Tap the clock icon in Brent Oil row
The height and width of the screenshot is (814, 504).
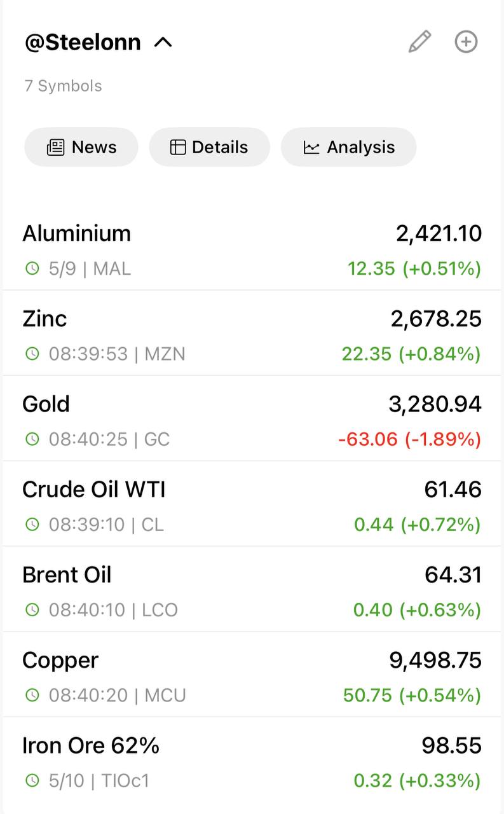pos(32,610)
